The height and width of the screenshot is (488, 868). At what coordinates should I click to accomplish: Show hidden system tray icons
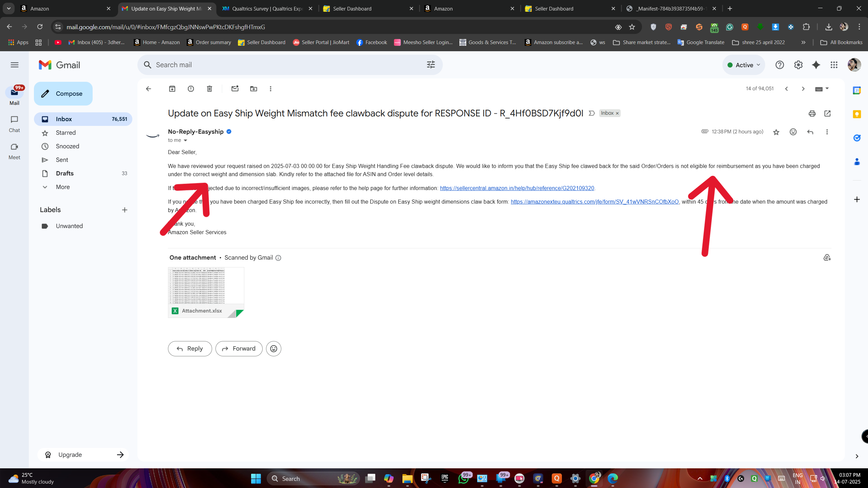pyautogui.click(x=700, y=478)
